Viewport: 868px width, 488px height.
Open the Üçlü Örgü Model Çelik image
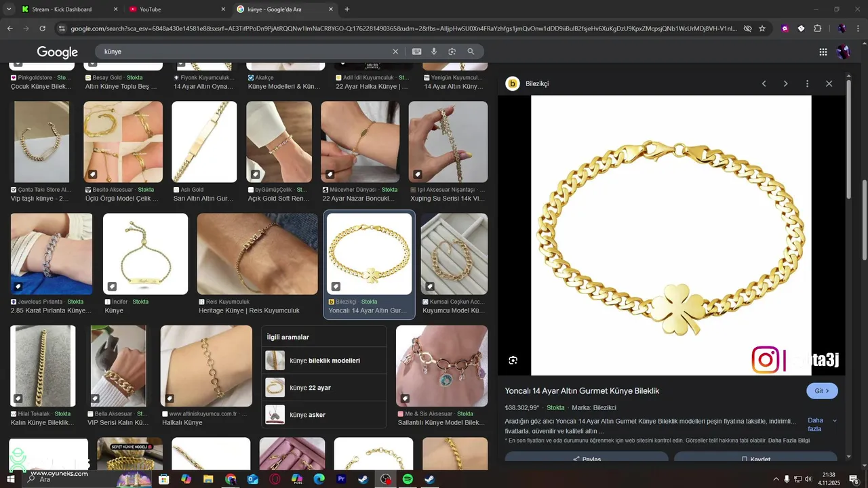tap(123, 142)
